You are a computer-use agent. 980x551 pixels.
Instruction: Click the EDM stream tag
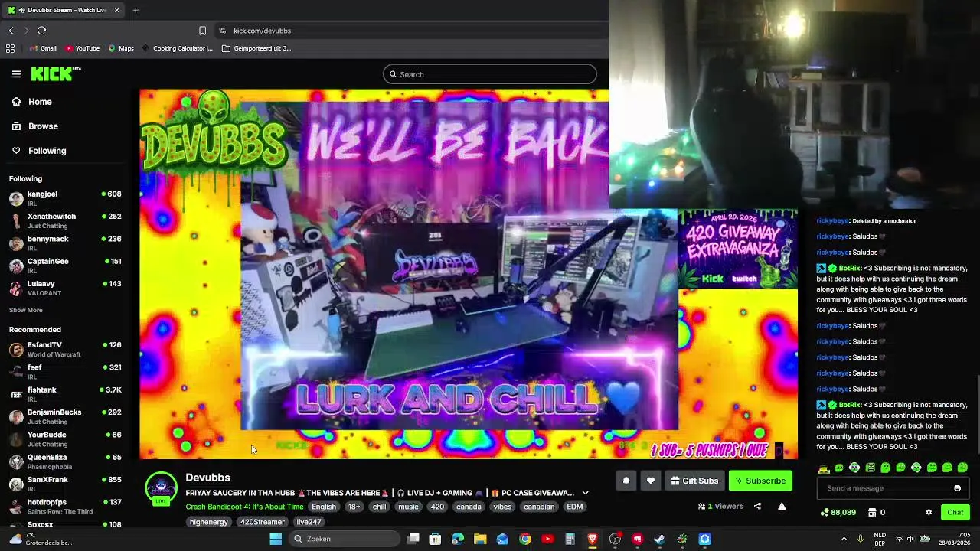click(574, 507)
